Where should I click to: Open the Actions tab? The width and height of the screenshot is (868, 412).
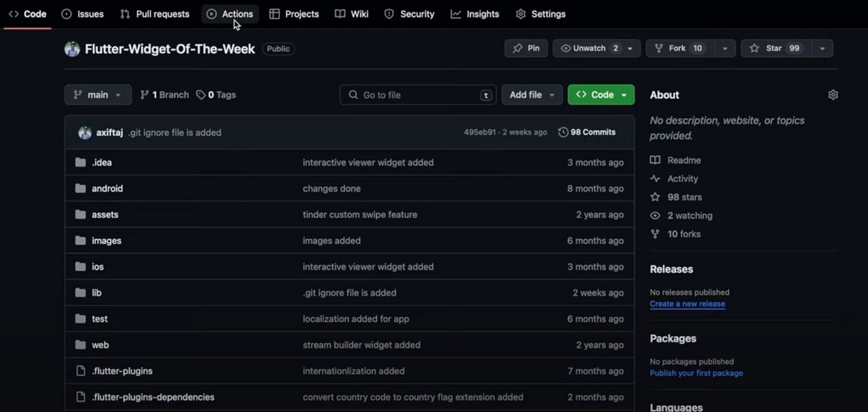[x=230, y=14]
